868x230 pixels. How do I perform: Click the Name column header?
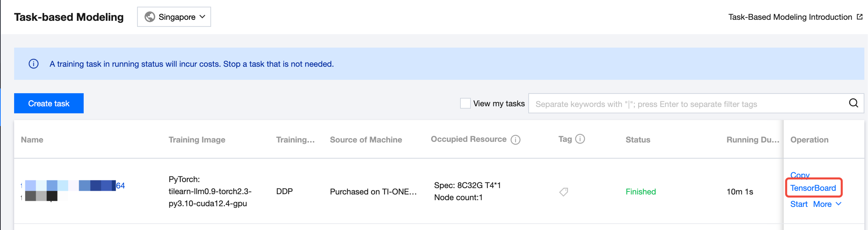tap(32, 139)
